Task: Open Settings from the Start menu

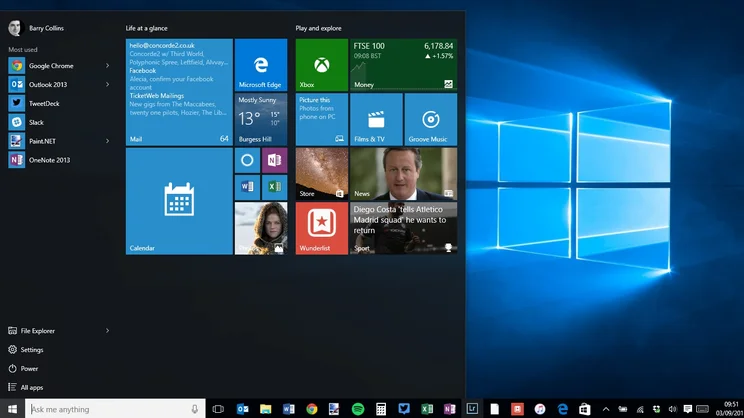Action: pyautogui.click(x=32, y=350)
